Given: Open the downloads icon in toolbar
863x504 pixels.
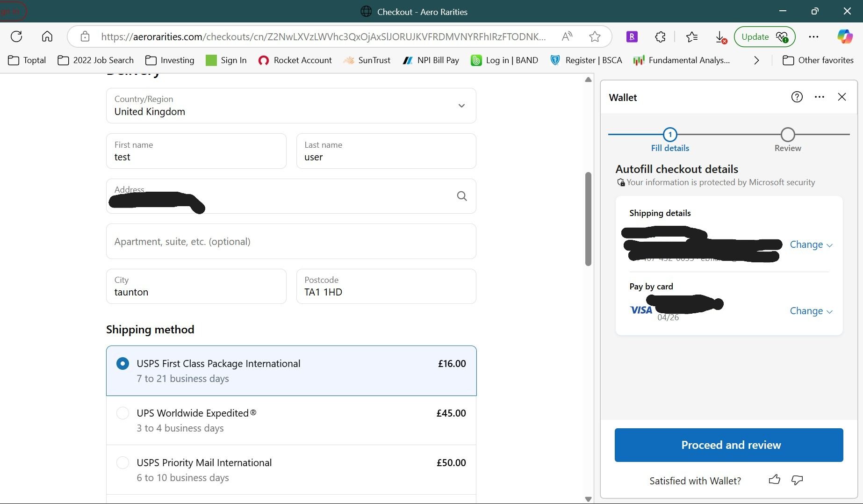Looking at the screenshot, I should (720, 37).
